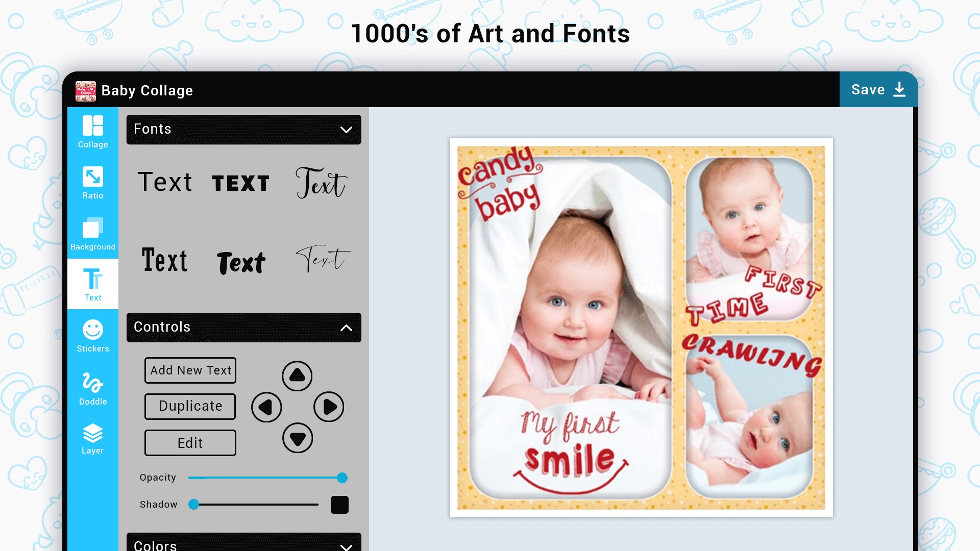This screenshot has height=551, width=980.
Task: Click the Opacity slider handle
Action: pos(342,478)
